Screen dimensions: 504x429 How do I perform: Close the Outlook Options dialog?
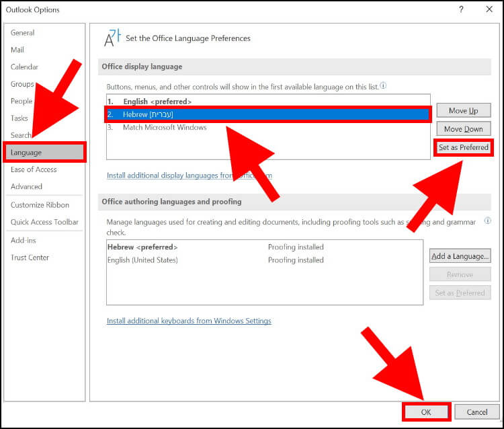(x=489, y=9)
